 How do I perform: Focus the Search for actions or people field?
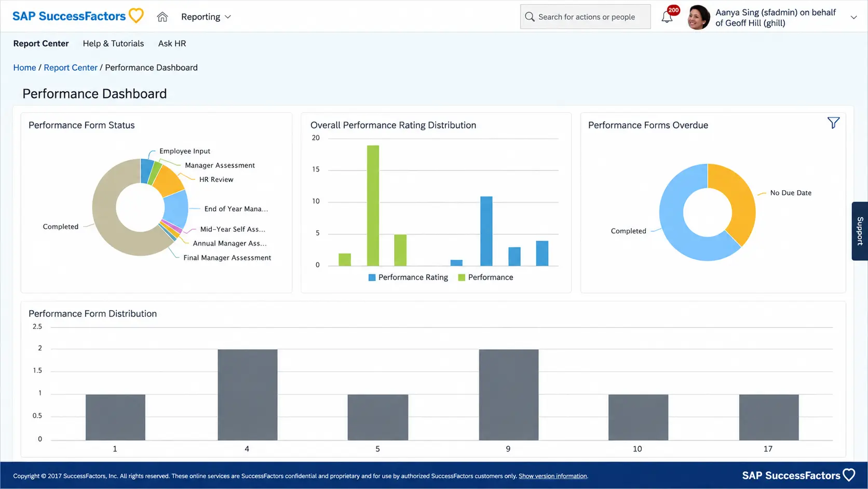[x=586, y=17]
